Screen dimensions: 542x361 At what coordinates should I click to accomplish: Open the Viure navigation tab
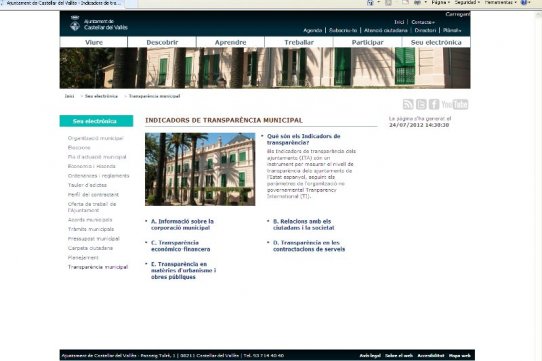coord(94,42)
